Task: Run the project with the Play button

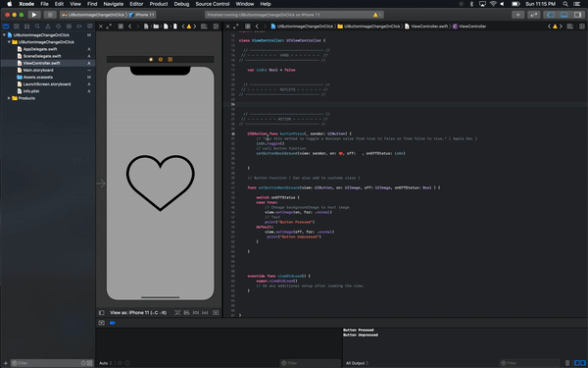Action: 34,15
